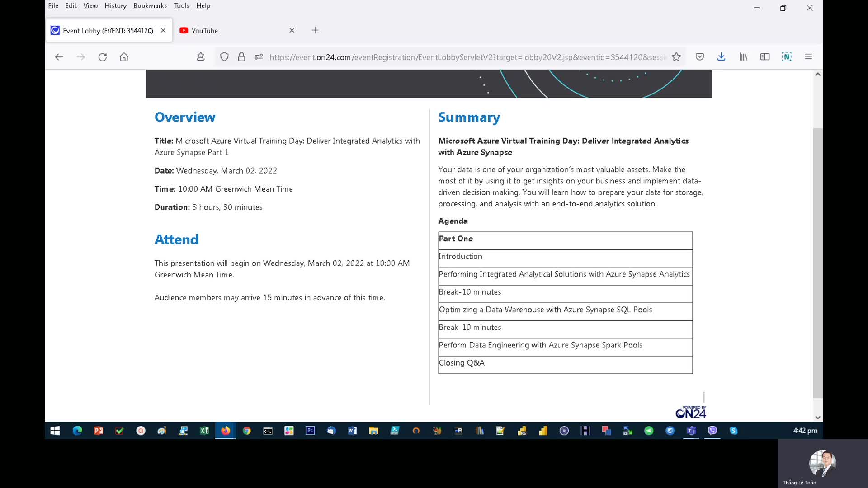868x488 pixels.
Task: Click the Summary heading
Action: [469, 117]
